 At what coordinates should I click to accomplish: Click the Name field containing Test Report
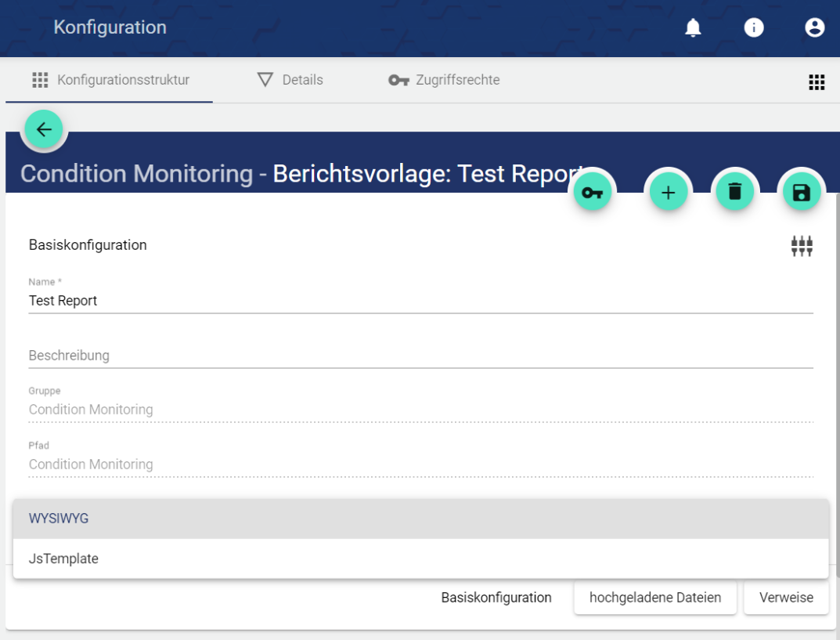(x=420, y=301)
